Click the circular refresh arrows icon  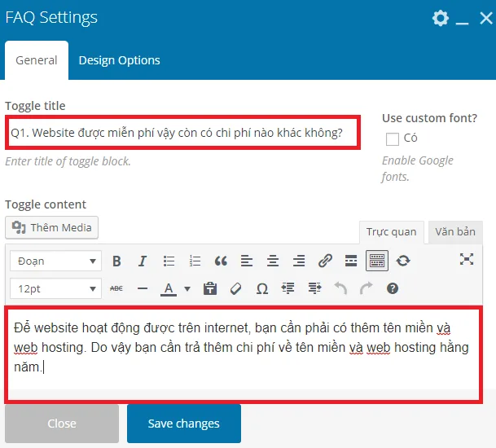(403, 261)
